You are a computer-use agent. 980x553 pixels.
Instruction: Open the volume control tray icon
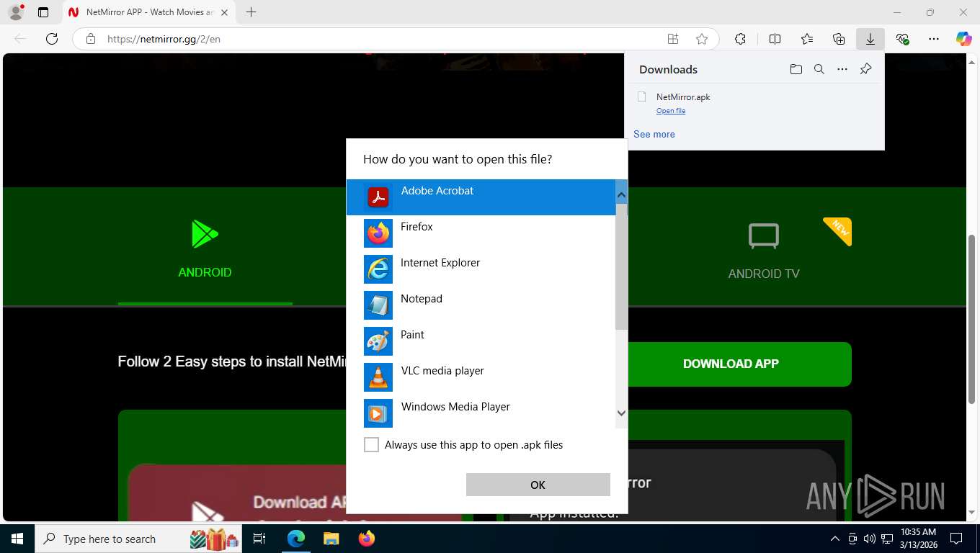click(x=870, y=539)
